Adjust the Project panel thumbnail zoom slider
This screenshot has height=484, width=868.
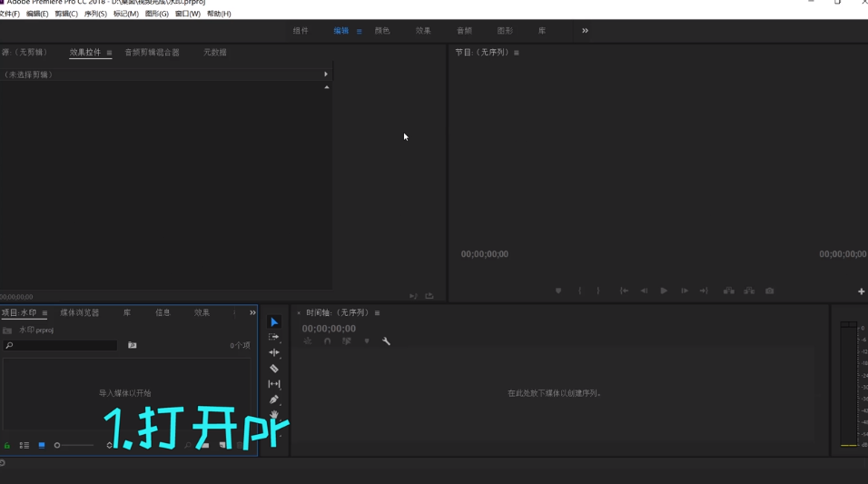[x=74, y=445]
